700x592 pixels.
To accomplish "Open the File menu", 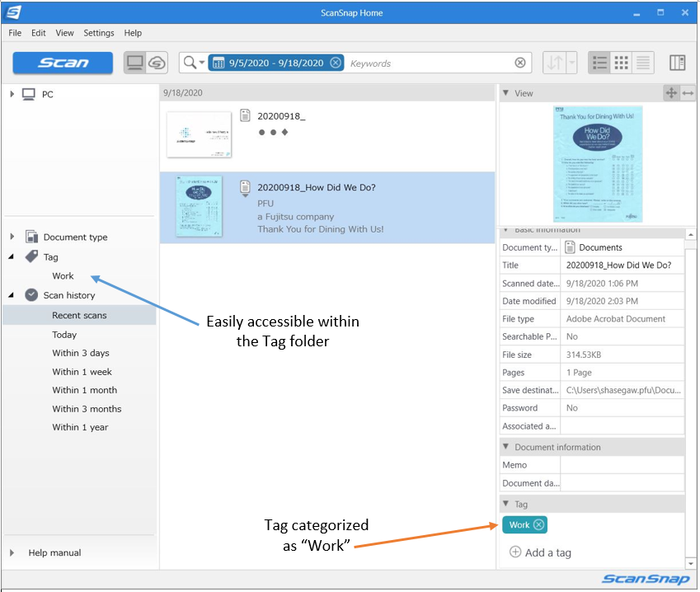I will click(15, 33).
